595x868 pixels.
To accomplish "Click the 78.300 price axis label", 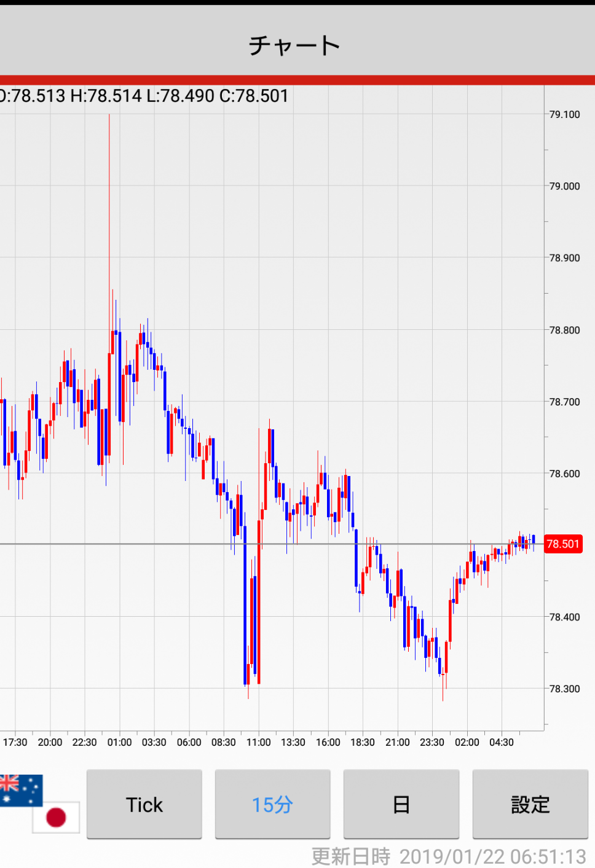I will click(564, 689).
